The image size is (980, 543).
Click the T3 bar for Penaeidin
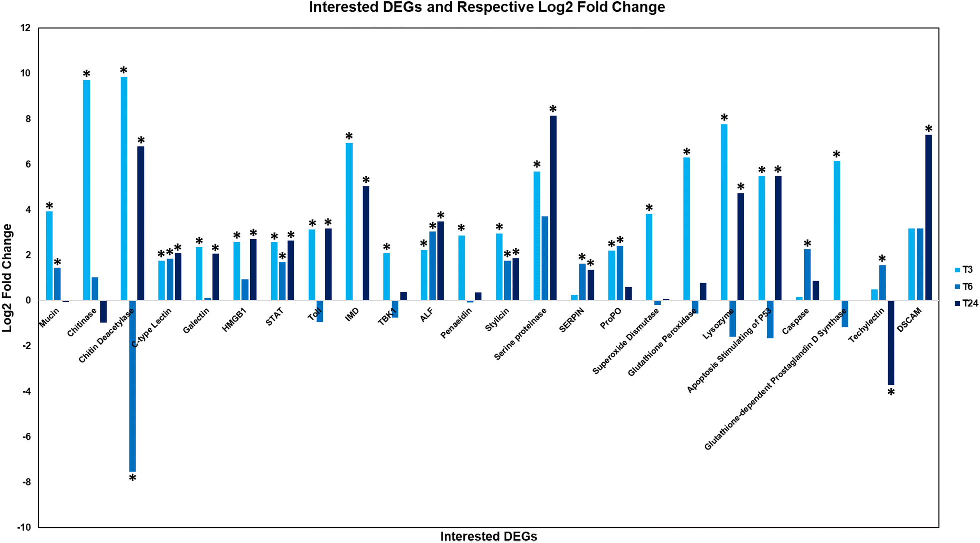[x=462, y=268]
